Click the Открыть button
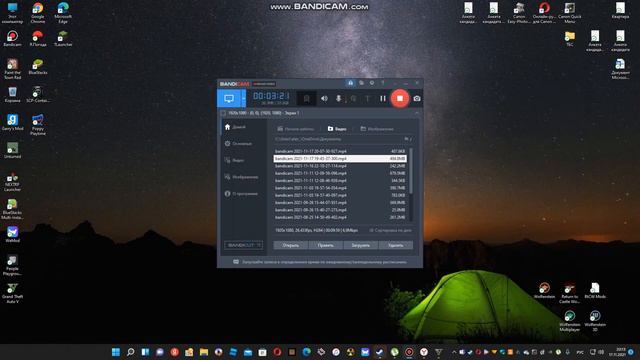Viewport: 640px width, 360px height. click(291, 245)
